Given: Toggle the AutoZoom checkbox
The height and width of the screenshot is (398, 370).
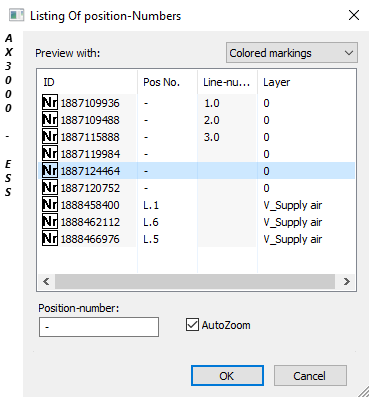Looking at the screenshot, I should click(192, 325).
